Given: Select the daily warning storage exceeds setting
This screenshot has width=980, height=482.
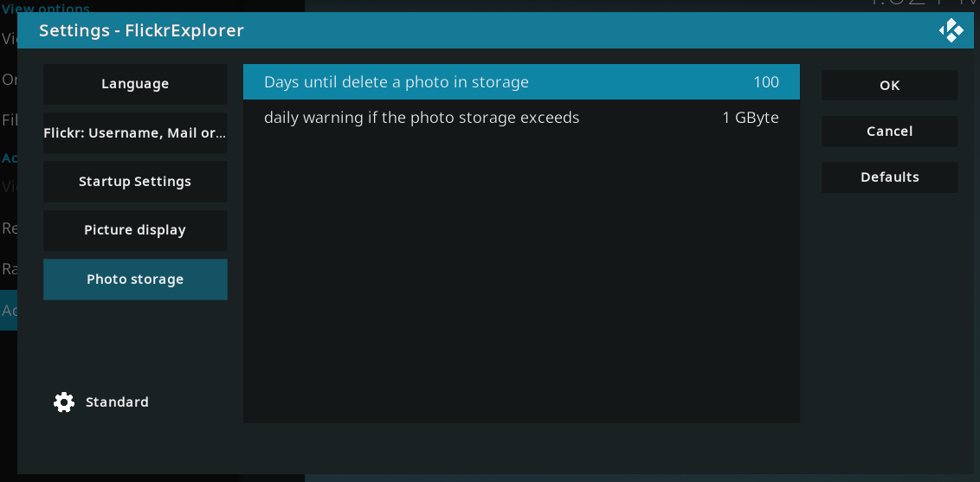Looking at the screenshot, I should pos(521,118).
